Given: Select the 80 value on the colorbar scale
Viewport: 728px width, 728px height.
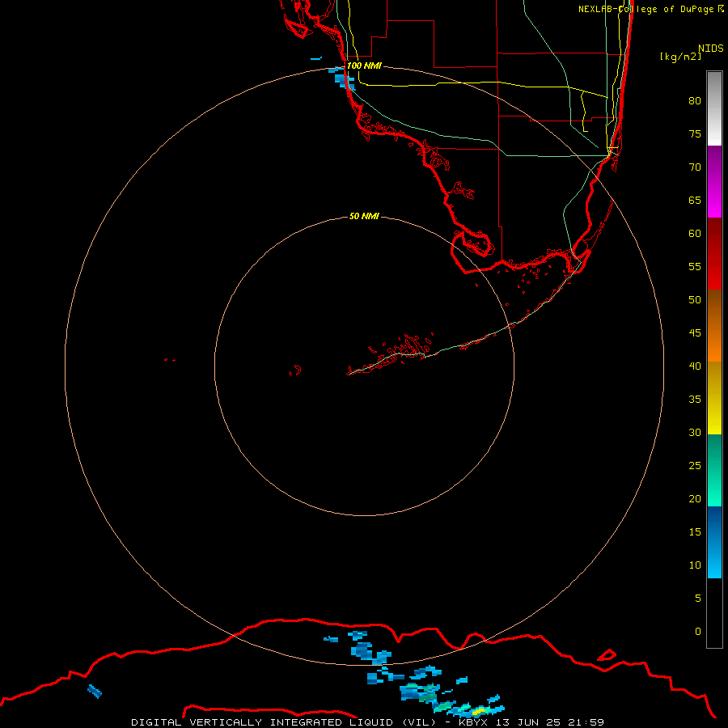Looking at the screenshot, I should (x=695, y=101).
